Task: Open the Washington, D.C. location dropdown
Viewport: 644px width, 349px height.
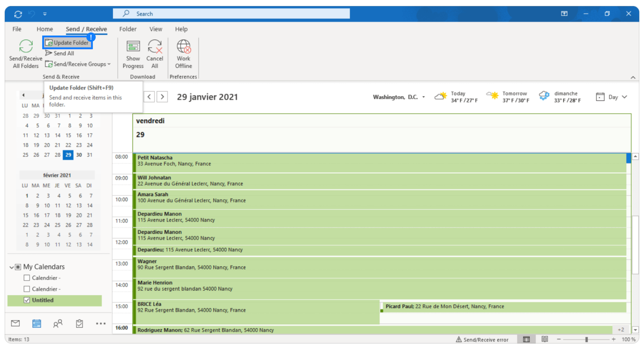Action: 399,97
